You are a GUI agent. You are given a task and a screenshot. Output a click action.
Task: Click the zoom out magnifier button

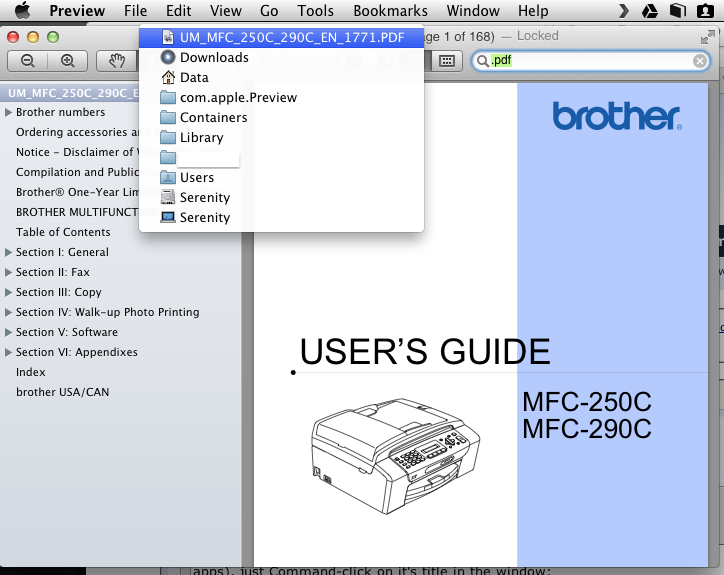click(28, 61)
